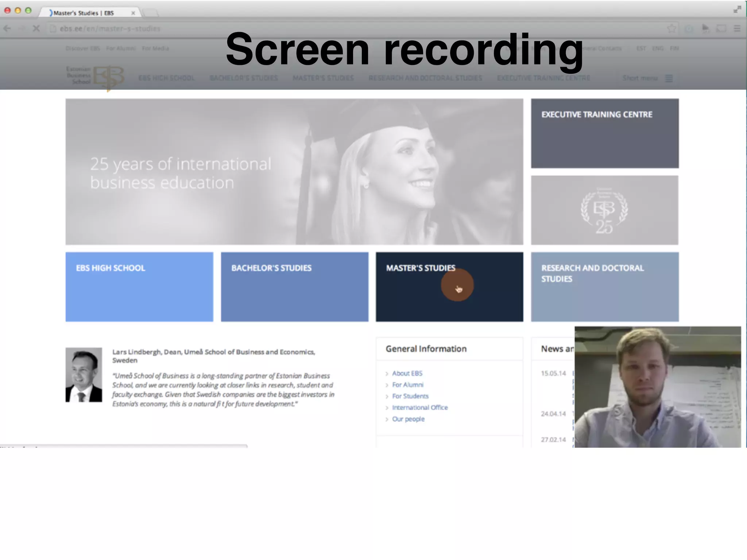Click the 25 years hero banner image

point(294,172)
